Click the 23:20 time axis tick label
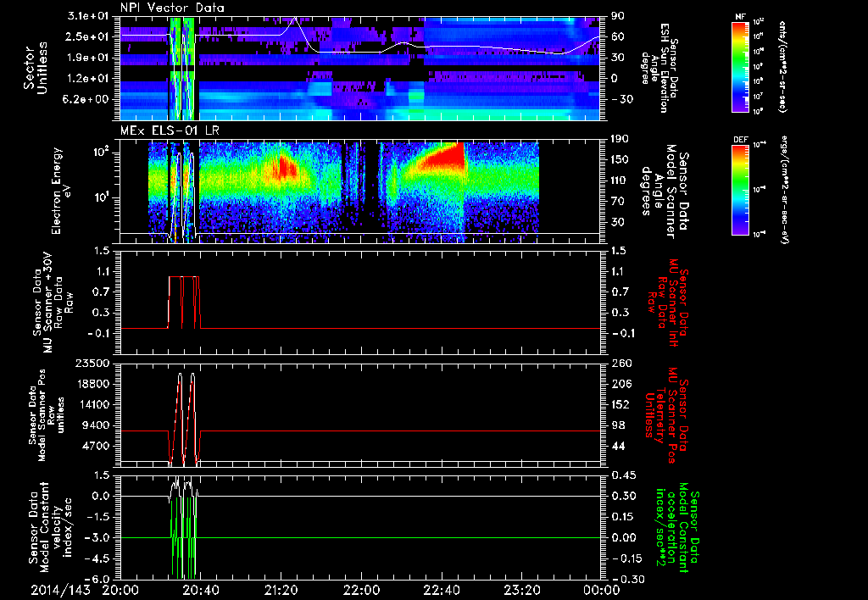Screen dimensions: 868x600 (x=522, y=590)
